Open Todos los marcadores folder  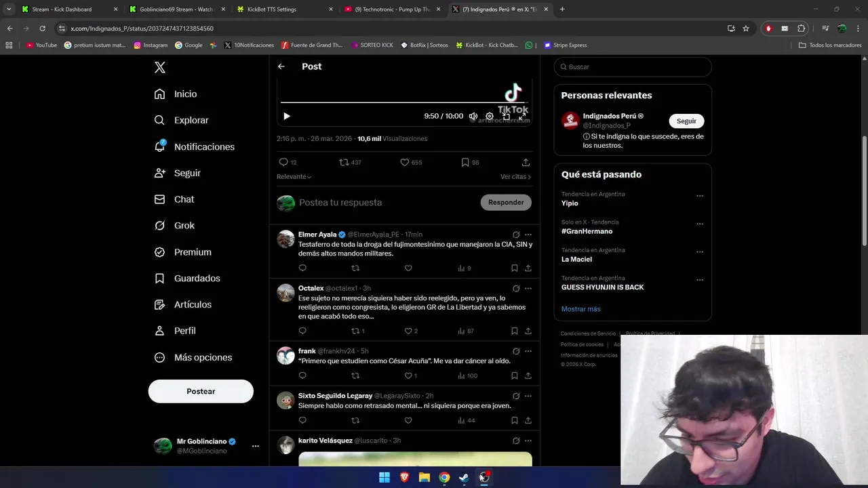coord(830,45)
